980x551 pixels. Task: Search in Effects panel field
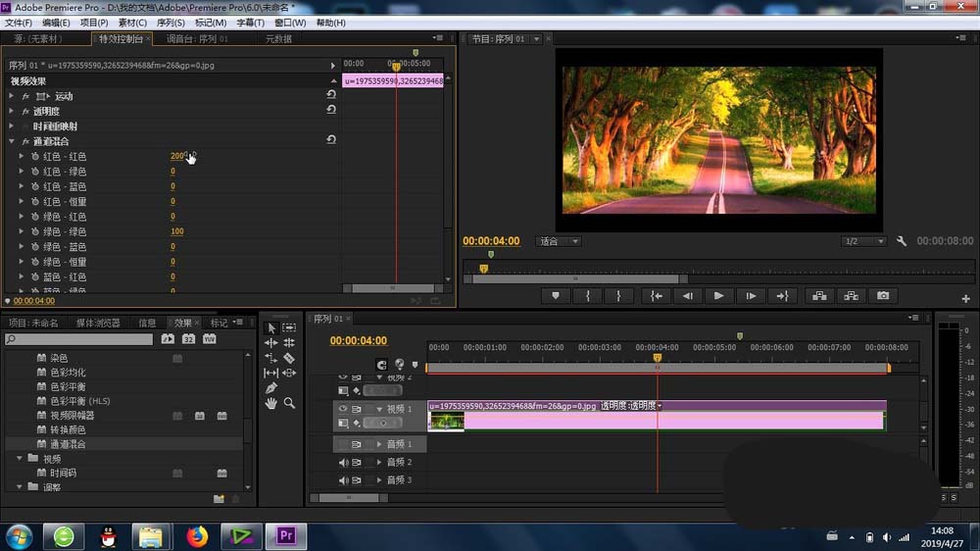pyautogui.click(x=78, y=339)
